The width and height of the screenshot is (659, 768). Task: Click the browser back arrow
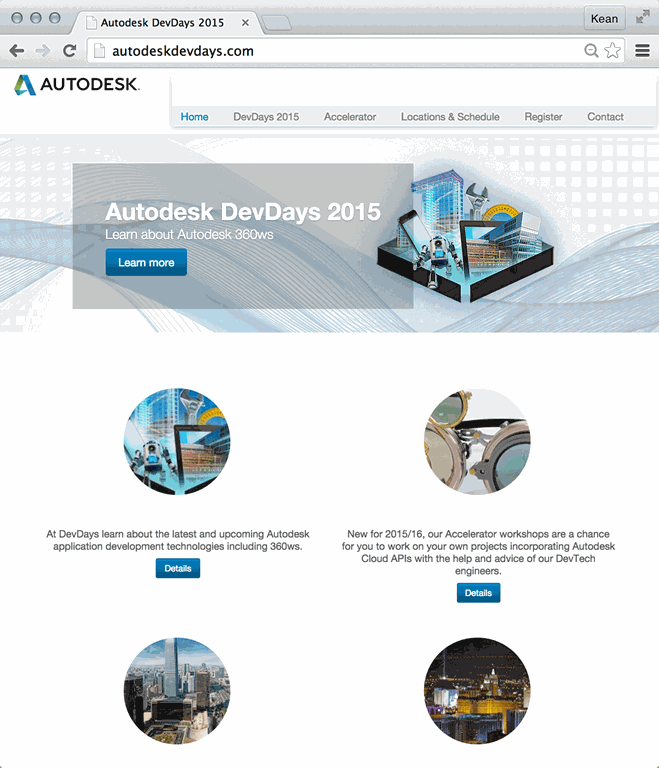click(17, 51)
